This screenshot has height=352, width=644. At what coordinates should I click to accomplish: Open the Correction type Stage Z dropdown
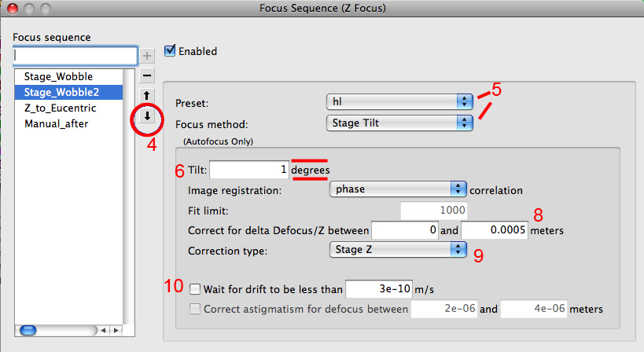pyautogui.click(x=398, y=249)
